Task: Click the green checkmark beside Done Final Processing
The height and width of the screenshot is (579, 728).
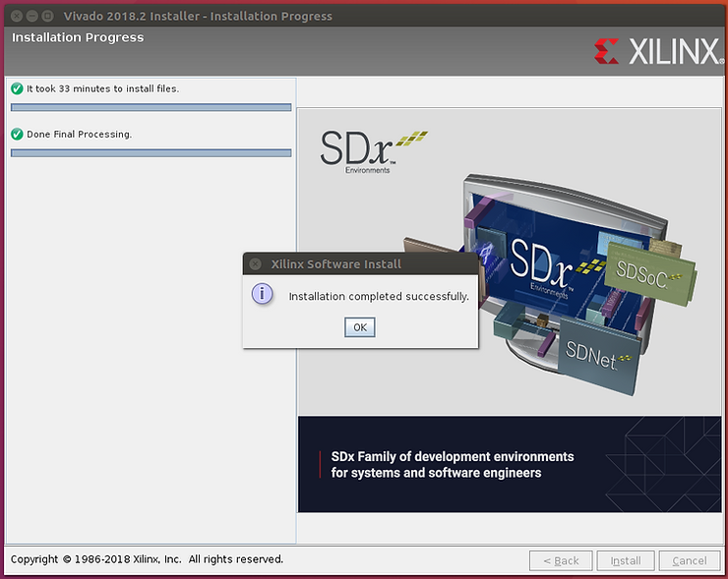Action: click(x=17, y=134)
